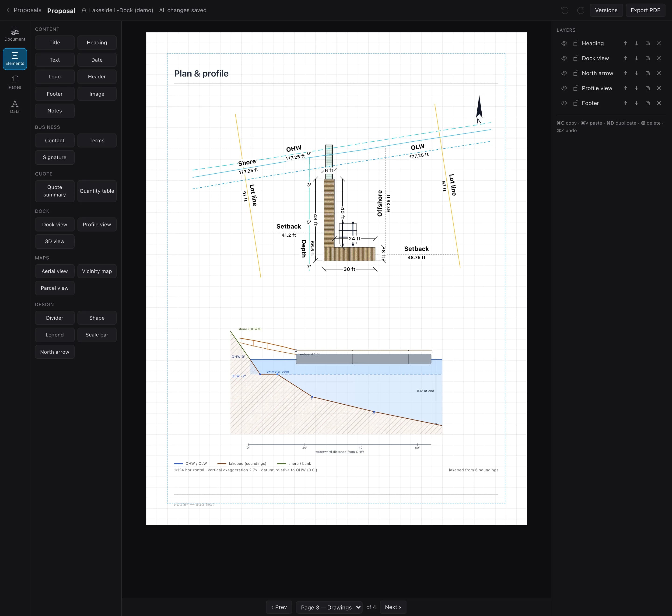Duplicate the Footer layer
The image size is (672, 616).
(648, 103)
